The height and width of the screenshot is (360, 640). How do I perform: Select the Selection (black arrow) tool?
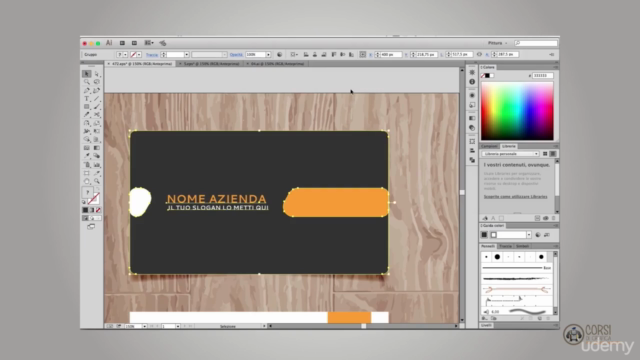87,74
